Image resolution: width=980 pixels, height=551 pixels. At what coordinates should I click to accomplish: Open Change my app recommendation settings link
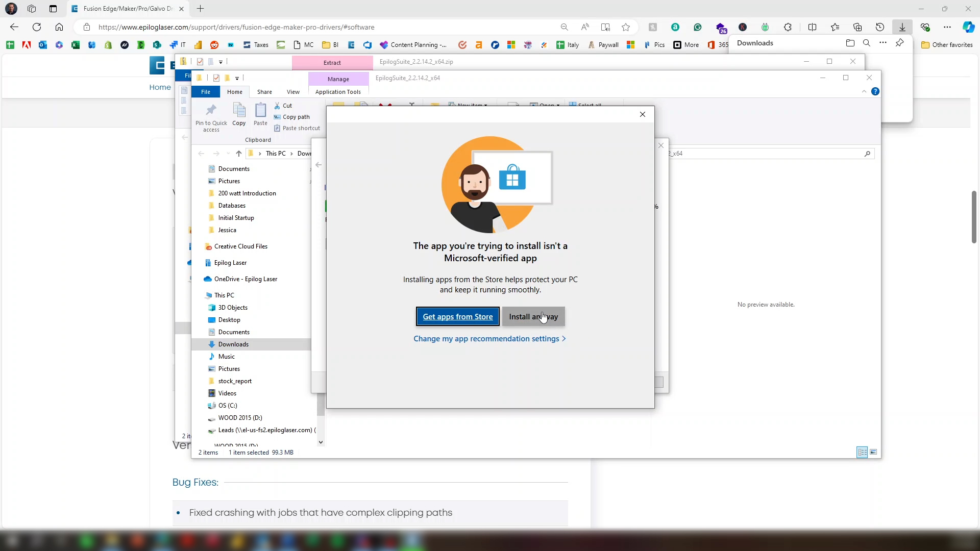489,339
